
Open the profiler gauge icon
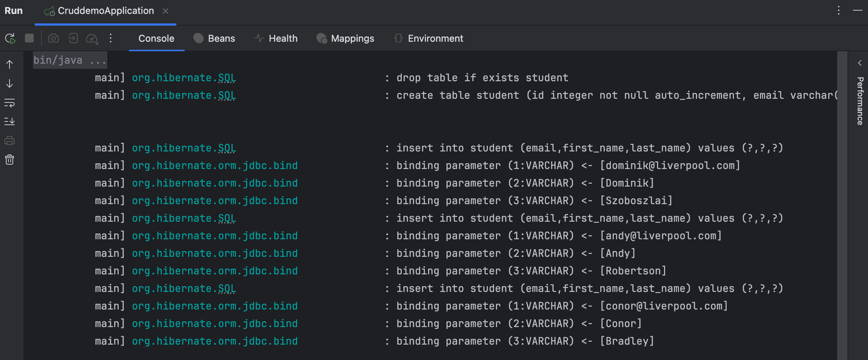tap(92, 38)
